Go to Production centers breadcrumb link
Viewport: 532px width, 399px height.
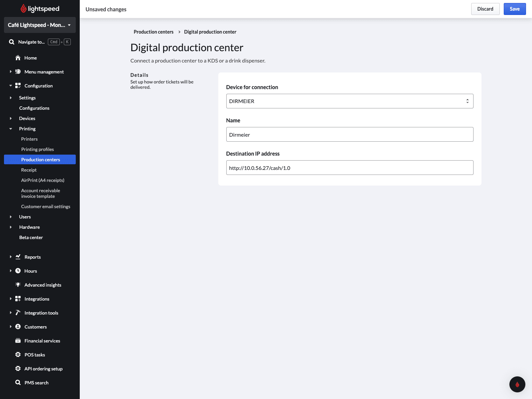pos(154,32)
